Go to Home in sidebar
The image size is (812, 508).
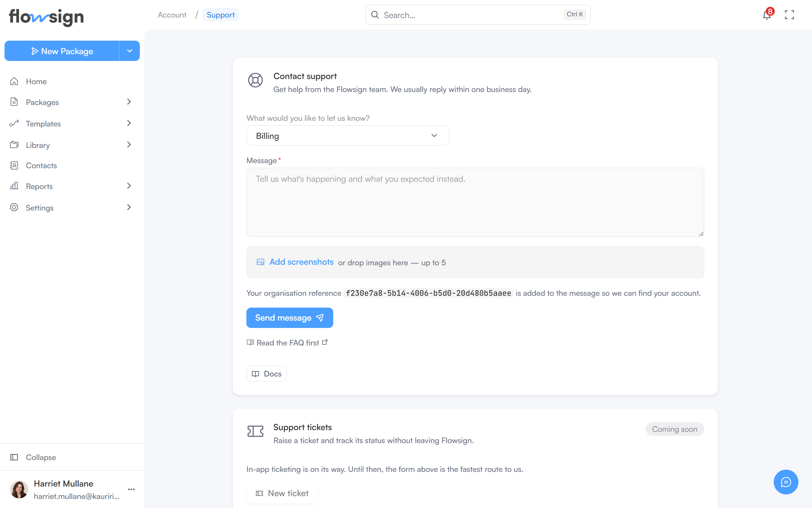[72, 81]
